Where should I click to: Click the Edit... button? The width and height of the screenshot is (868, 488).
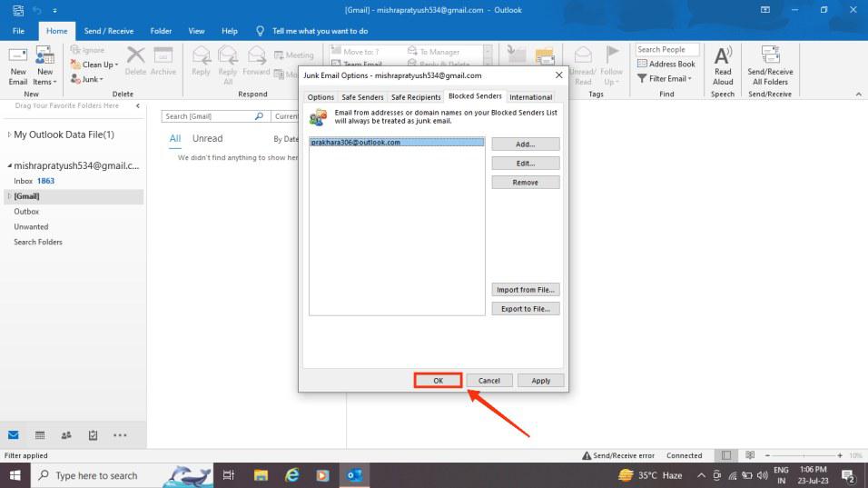click(526, 164)
